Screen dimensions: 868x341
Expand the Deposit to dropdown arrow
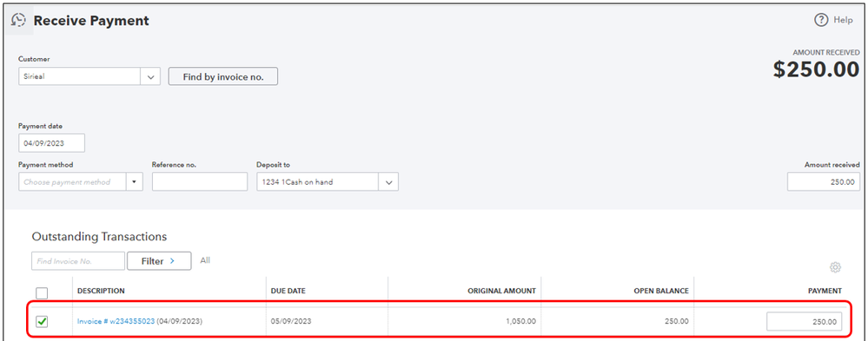[x=388, y=182]
